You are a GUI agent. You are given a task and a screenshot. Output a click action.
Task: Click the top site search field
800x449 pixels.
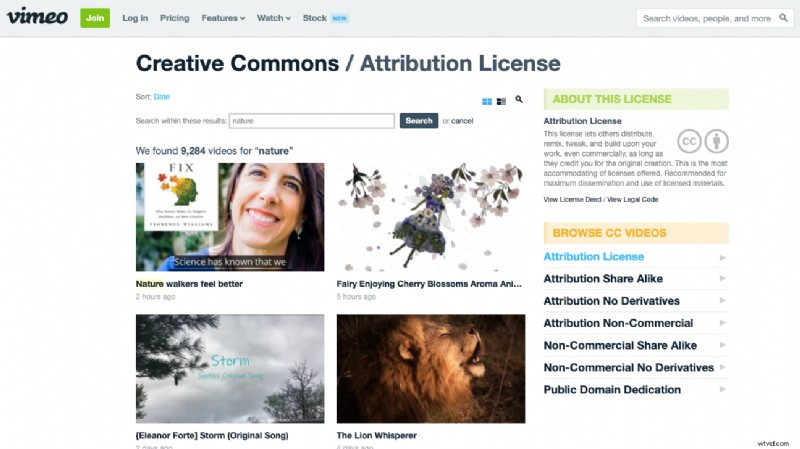click(705, 18)
